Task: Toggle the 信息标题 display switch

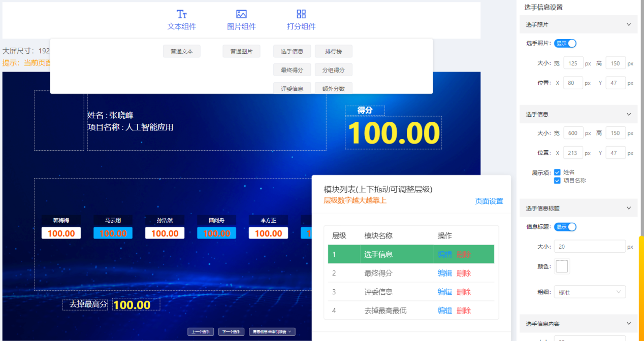Action: click(565, 227)
